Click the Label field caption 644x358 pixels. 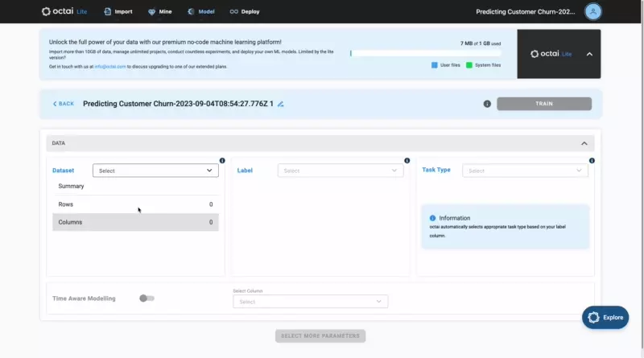(245, 171)
